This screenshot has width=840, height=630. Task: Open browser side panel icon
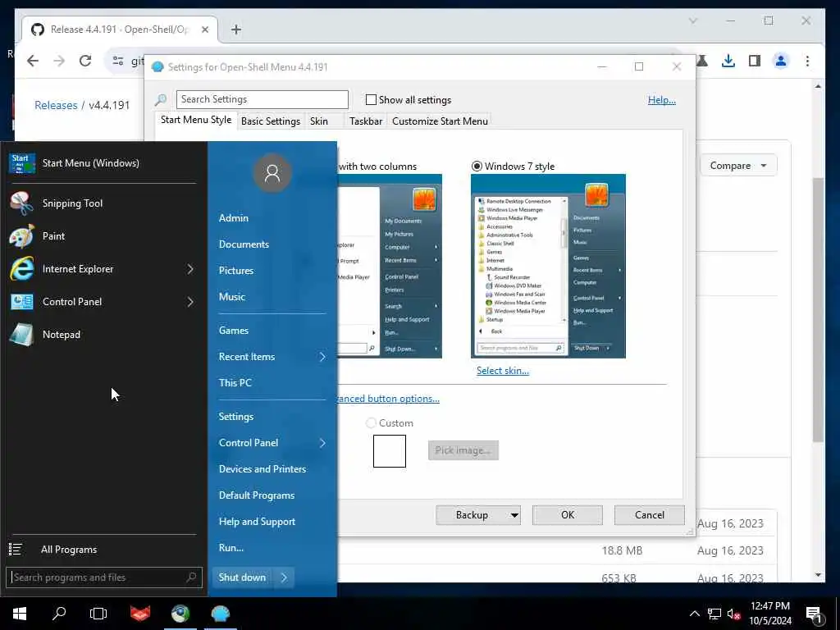[755, 61]
